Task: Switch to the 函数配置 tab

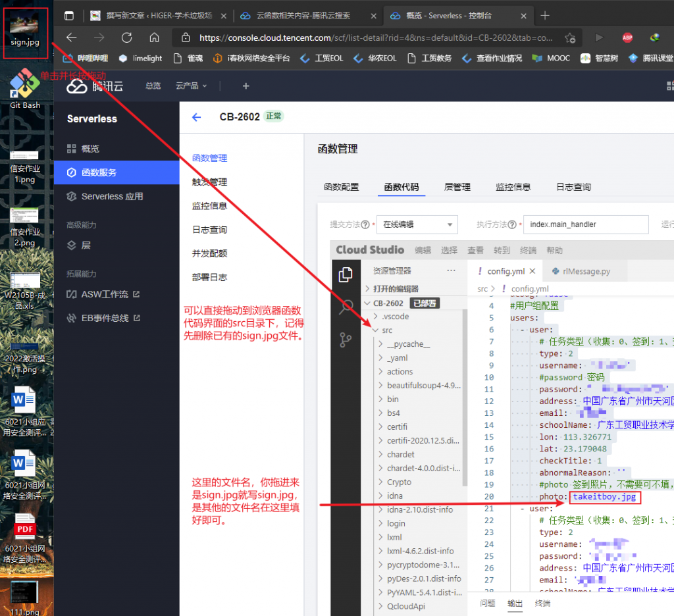Action: [342, 187]
